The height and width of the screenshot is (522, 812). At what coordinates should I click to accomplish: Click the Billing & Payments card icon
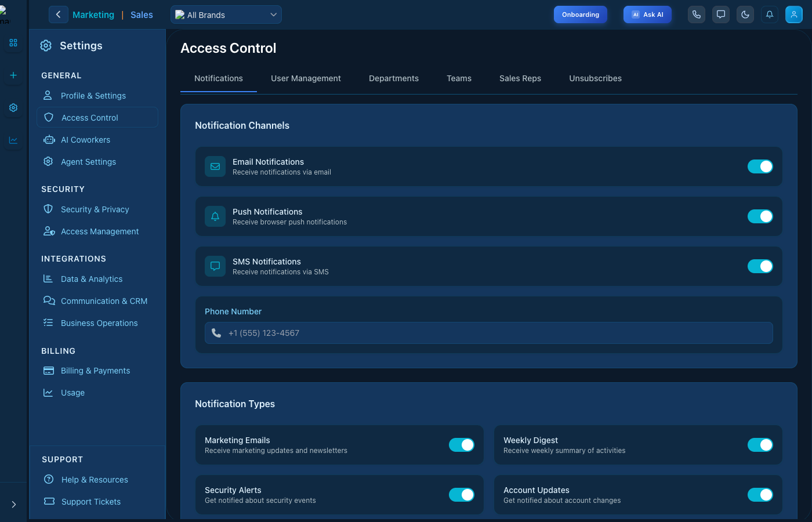49,371
